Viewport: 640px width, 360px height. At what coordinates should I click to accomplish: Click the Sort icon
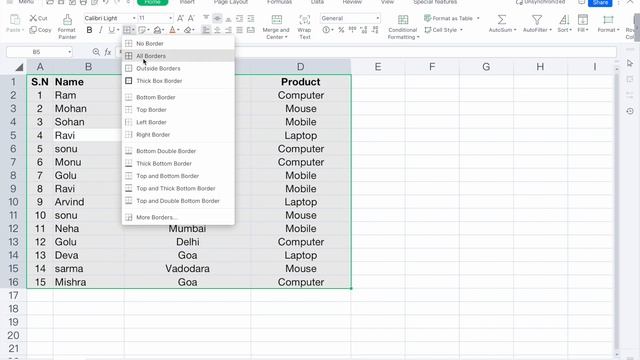[564, 20]
